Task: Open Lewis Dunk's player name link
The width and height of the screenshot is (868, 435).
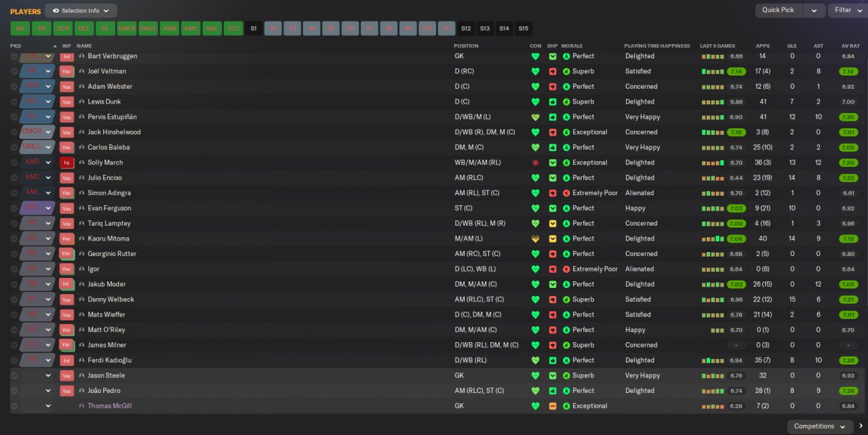Action: [x=104, y=102]
